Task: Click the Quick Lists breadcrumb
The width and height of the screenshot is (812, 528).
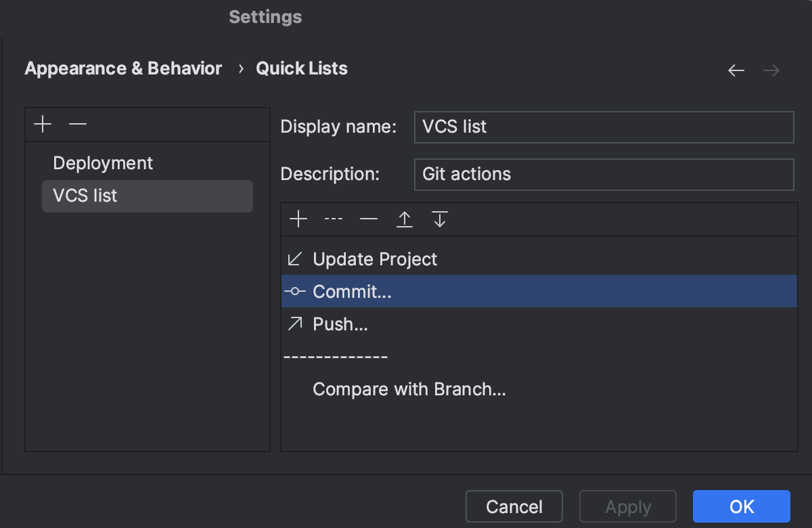Action: pos(302,68)
